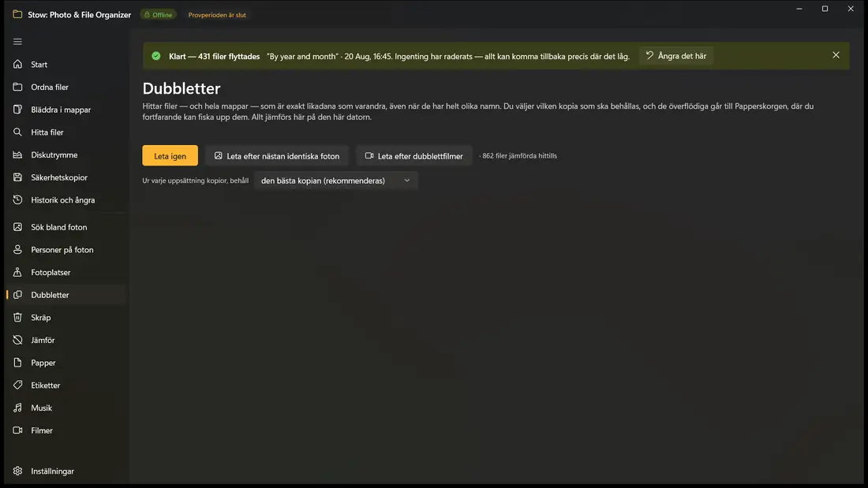Click the Dubbletter copy icon in sidebar
Image resolution: width=868 pixels, height=488 pixels.
pos(17,295)
